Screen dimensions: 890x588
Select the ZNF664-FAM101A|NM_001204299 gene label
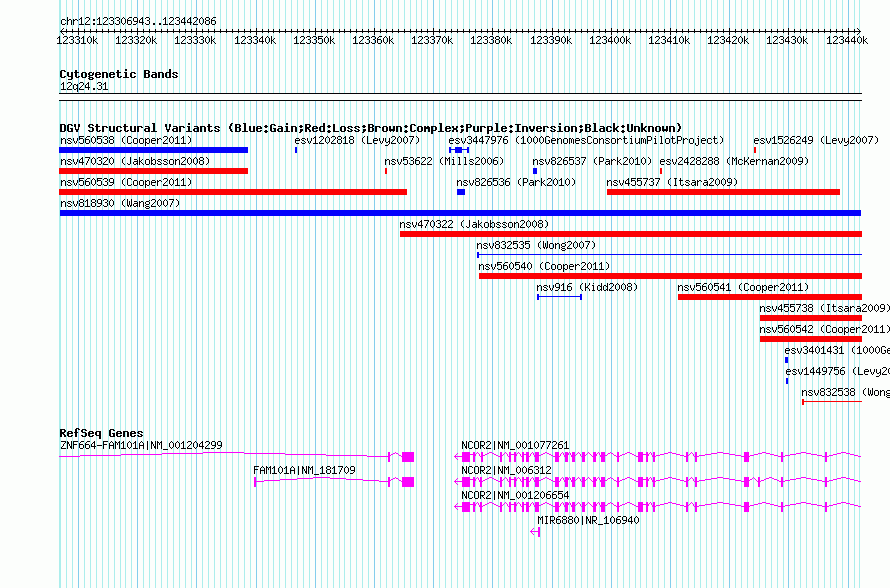click(x=141, y=446)
